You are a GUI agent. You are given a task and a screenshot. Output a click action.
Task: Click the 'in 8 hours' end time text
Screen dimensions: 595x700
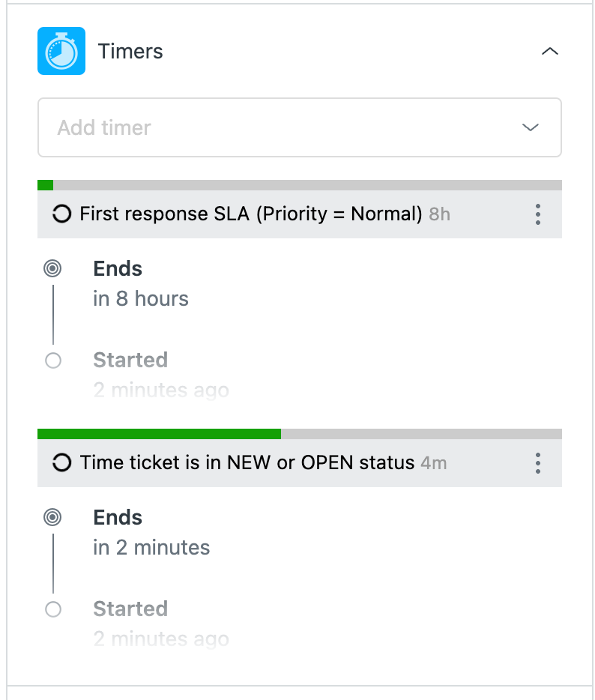141,299
